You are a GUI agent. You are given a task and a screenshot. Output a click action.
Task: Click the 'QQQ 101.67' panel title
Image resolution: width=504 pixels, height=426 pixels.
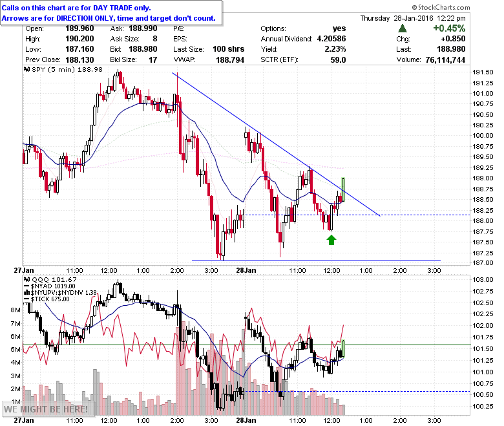coord(54,280)
